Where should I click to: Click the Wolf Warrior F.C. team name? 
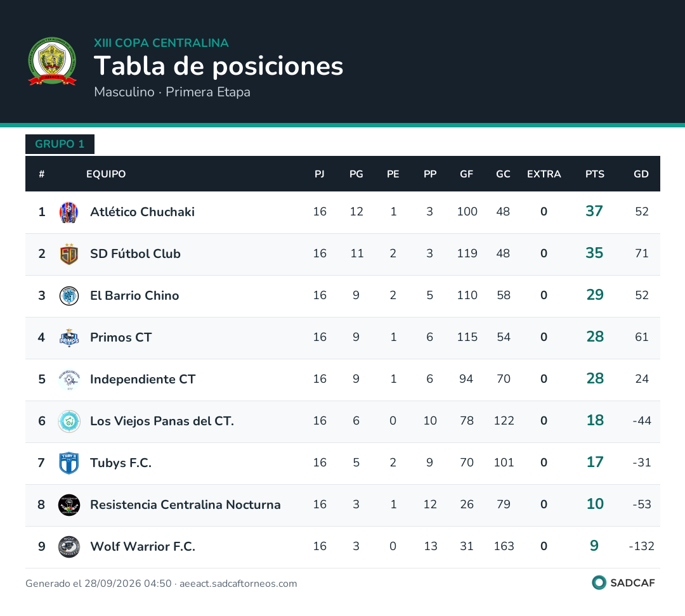[x=143, y=546]
